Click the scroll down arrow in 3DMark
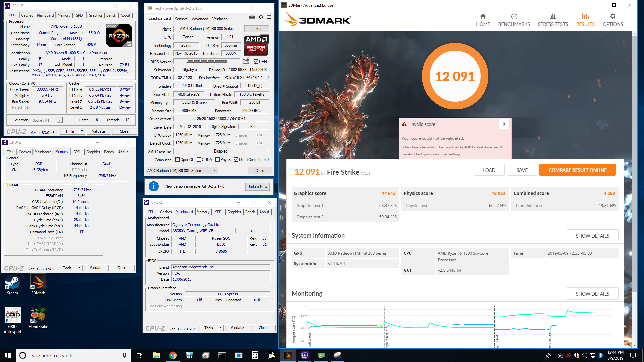 tap(634, 345)
